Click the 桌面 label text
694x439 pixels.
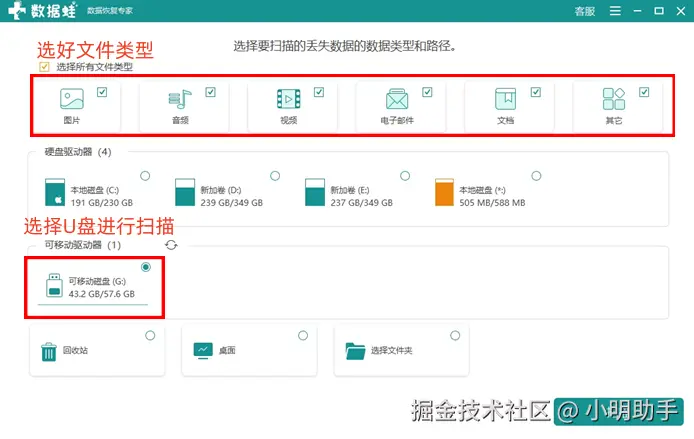tap(227, 350)
